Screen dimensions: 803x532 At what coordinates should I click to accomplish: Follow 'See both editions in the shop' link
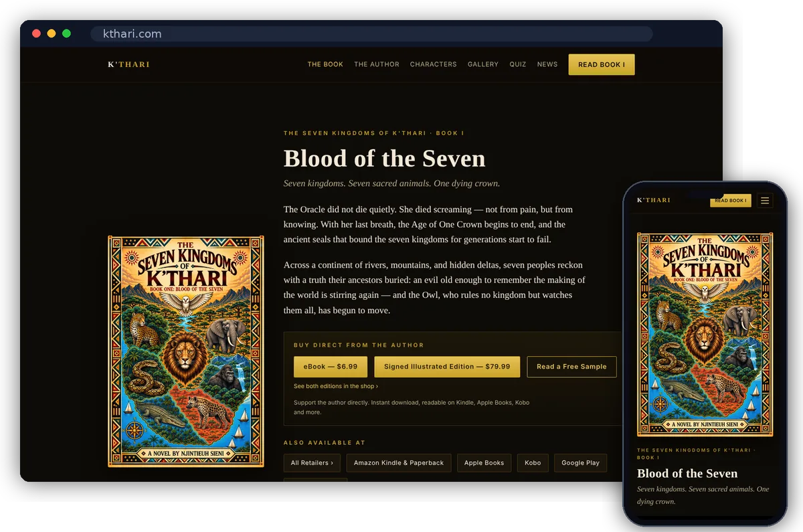tap(336, 386)
